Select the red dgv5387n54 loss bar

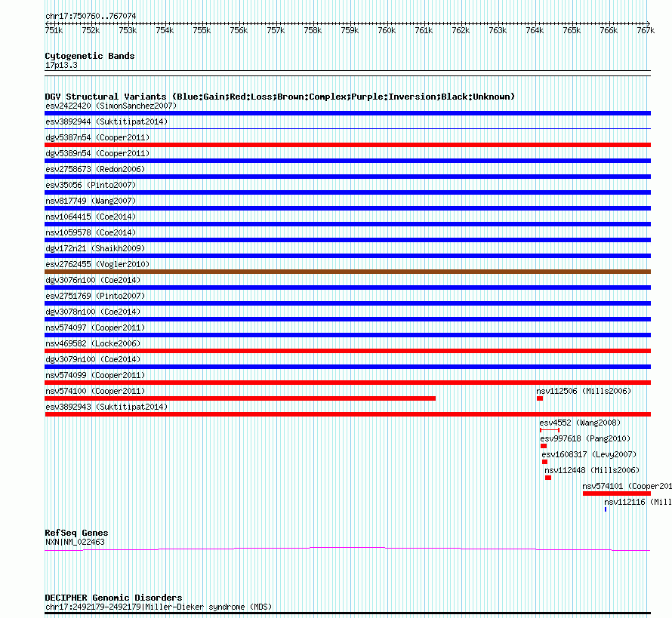point(347,145)
